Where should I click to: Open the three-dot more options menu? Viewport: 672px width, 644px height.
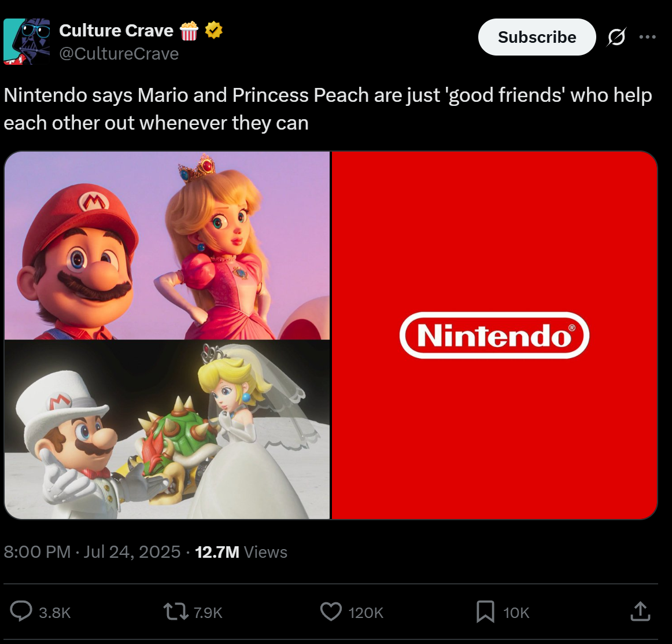[x=647, y=37]
